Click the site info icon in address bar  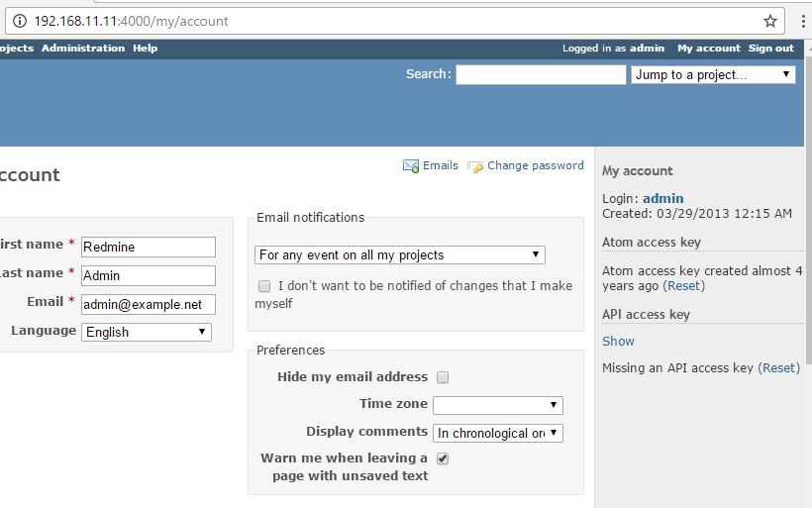coord(20,21)
